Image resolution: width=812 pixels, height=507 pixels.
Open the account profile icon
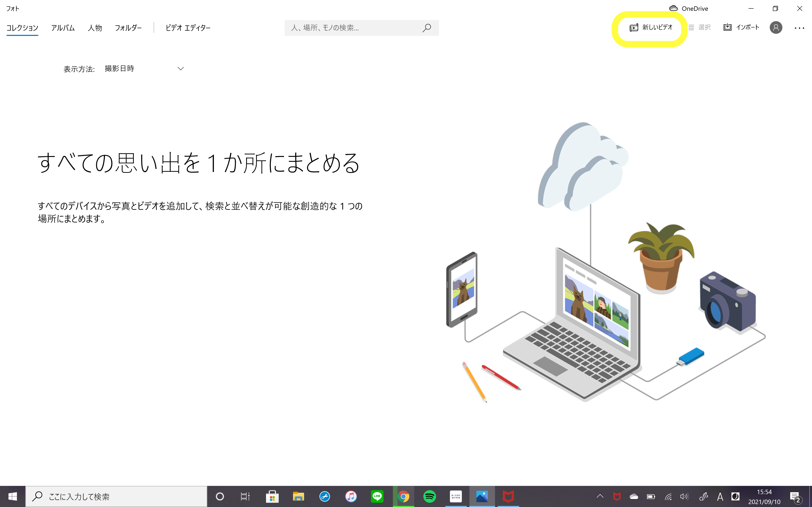pos(776,27)
